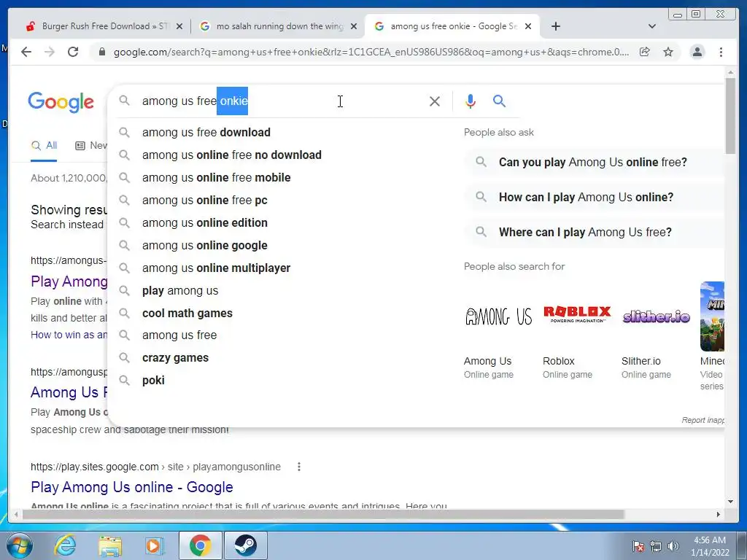
Task: Expand the tab search chevron
Action: [x=652, y=26]
